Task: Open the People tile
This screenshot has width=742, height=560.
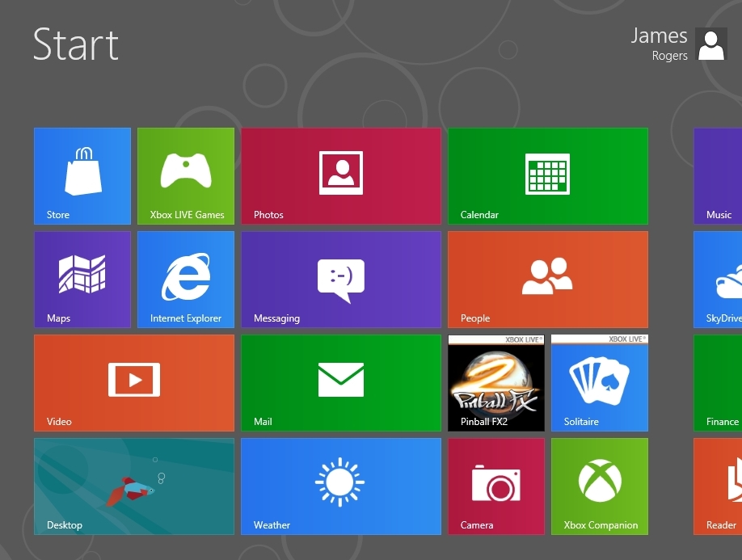Action: [x=548, y=280]
